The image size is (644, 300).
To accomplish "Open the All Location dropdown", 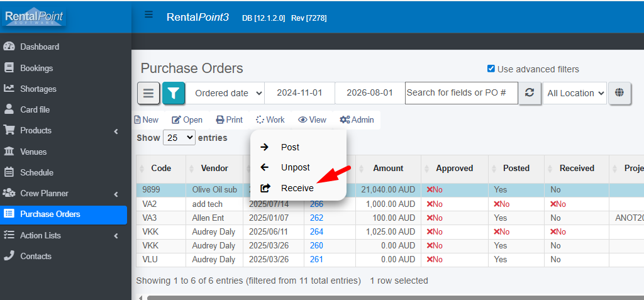I will (x=575, y=93).
